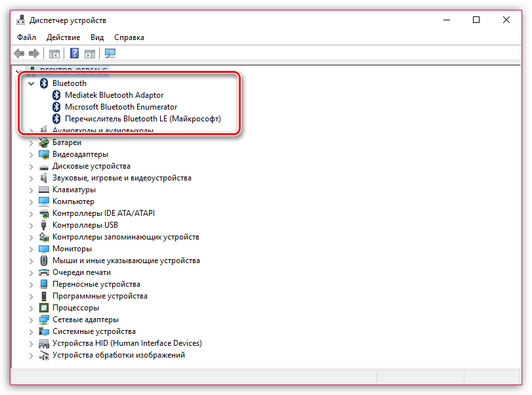The width and height of the screenshot is (532, 395).
Task: Click the Forward arrow in toolbar
Action: 33,53
